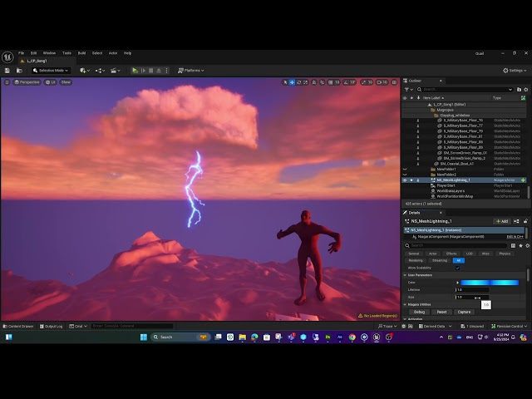Viewport: 532px width, 399px height.
Task: Click the Skip frame button beside Play
Action: [144, 71]
